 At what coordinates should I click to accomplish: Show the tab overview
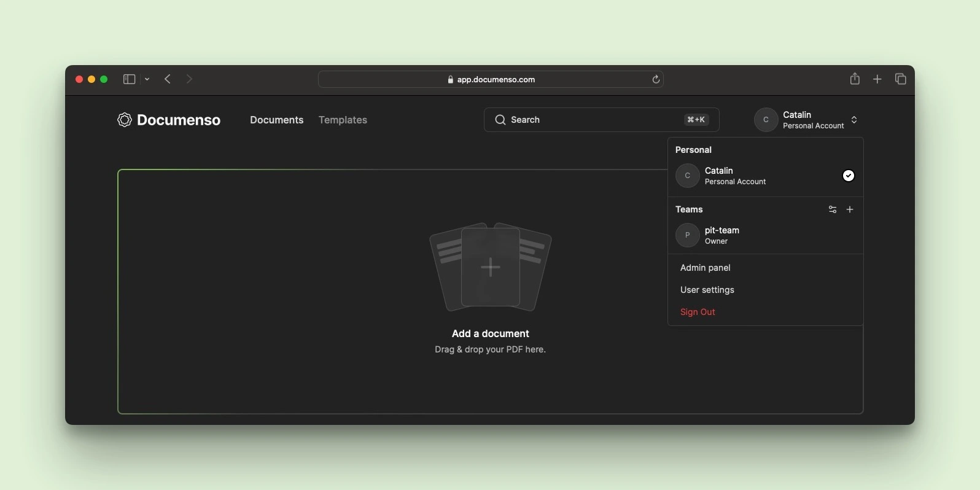(901, 79)
